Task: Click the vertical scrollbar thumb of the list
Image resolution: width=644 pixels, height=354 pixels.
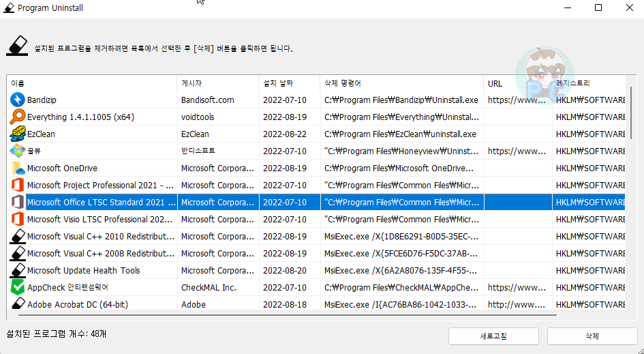Action: coord(631,113)
